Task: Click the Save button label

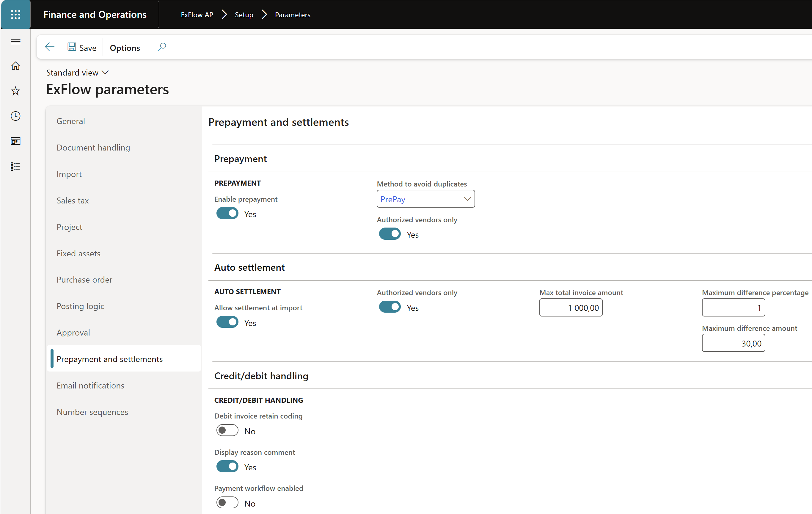Action: click(88, 48)
